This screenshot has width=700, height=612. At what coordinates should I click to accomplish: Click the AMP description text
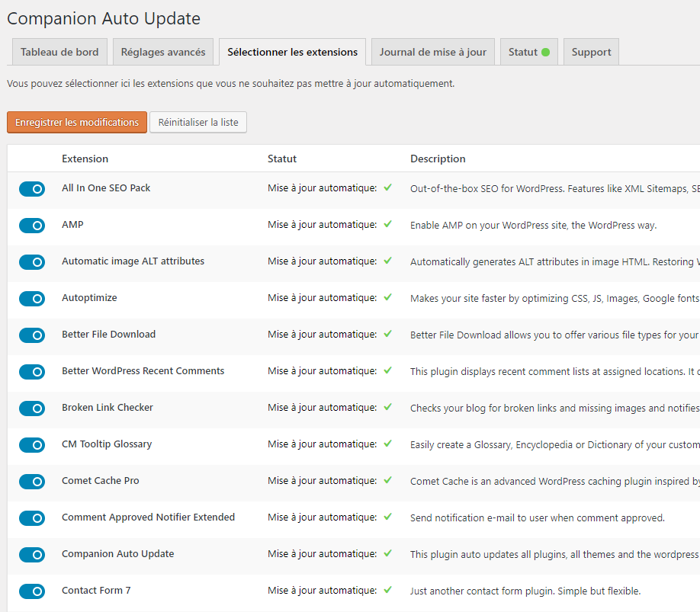[x=534, y=226]
